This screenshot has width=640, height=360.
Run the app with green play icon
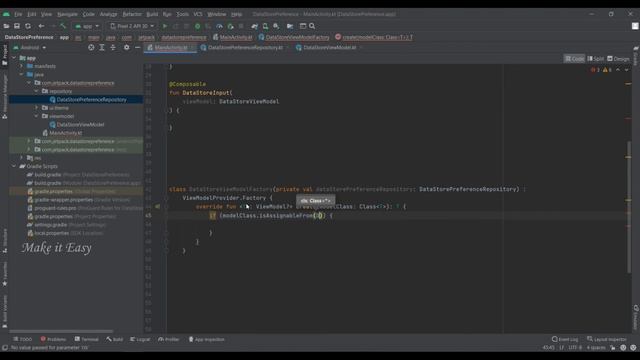point(165,26)
